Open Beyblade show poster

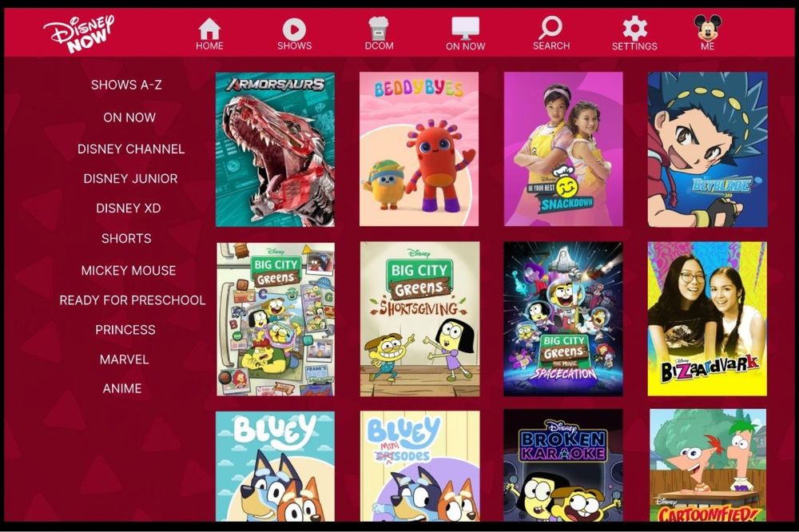(x=707, y=149)
